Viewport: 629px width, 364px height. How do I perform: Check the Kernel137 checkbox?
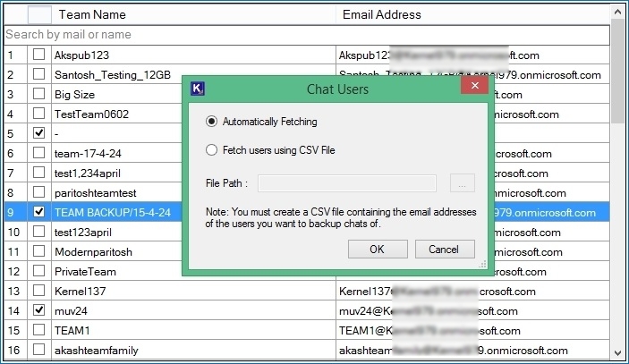point(38,291)
